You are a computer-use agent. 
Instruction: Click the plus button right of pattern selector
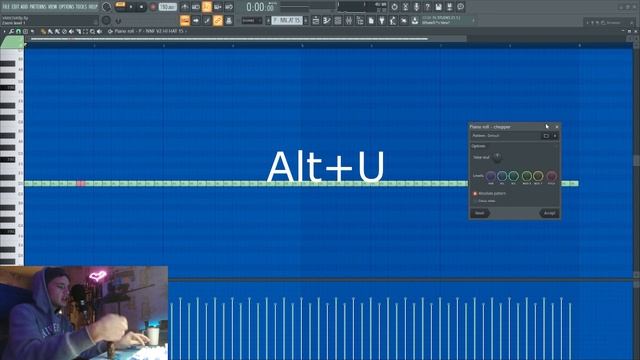(x=306, y=20)
